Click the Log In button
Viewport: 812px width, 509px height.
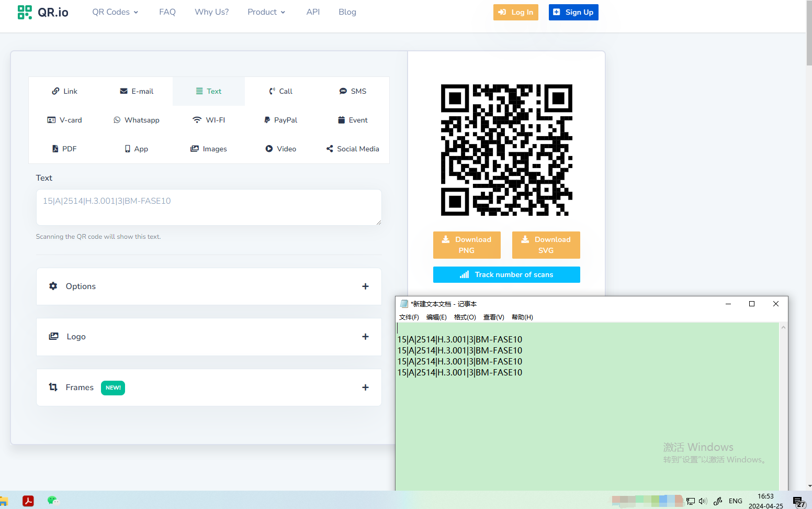[x=515, y=12]
